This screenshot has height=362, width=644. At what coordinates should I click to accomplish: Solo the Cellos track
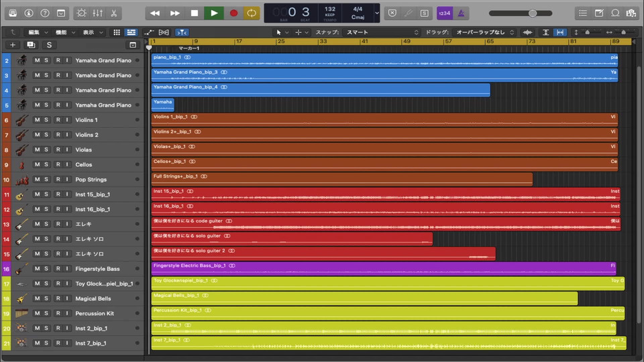[46, 165]
